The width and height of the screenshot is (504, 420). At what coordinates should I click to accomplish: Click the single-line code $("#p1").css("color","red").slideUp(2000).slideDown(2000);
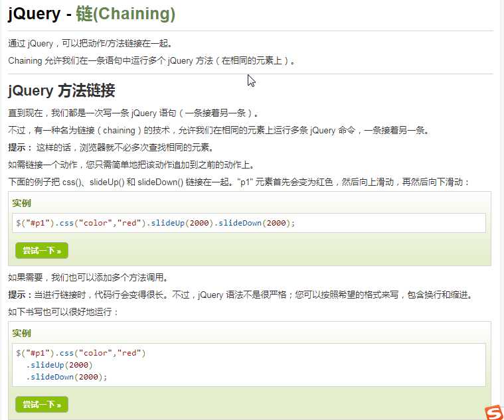(155, 223)
